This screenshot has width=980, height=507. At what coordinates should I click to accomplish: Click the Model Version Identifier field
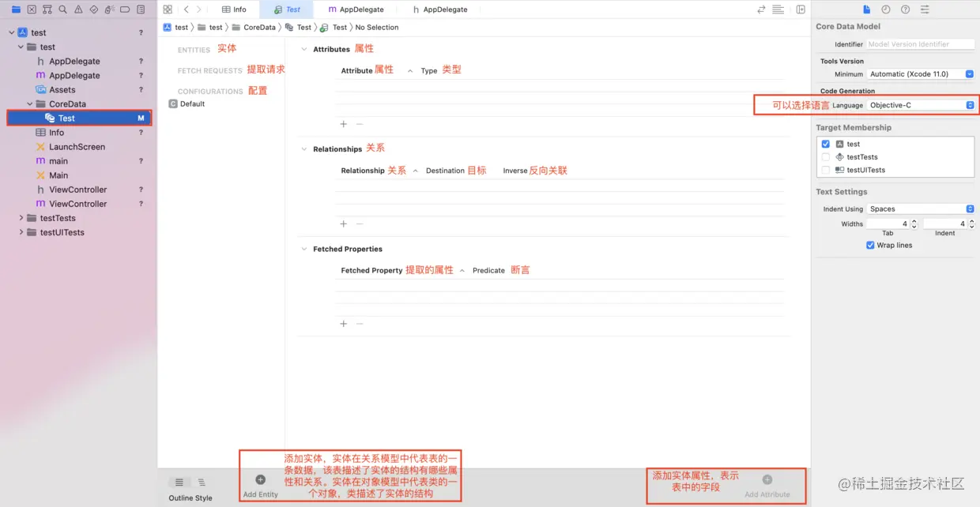click(920, 43)
